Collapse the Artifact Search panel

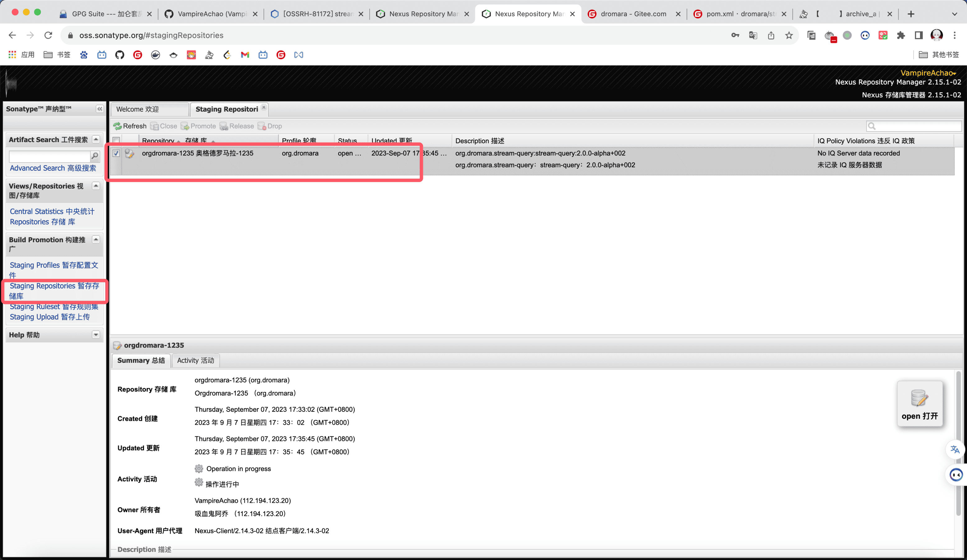pos(96,139)
